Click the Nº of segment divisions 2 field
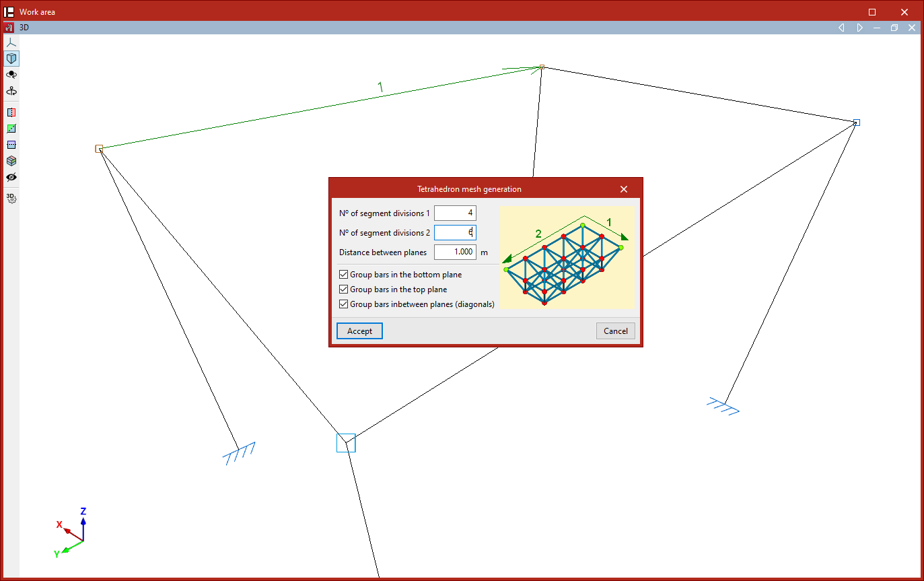 pos(455,233)
